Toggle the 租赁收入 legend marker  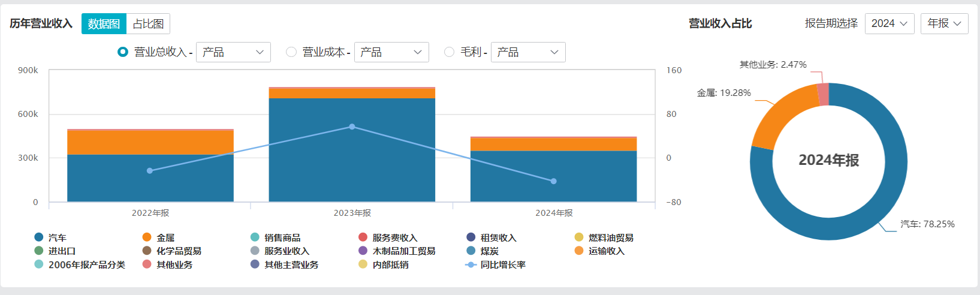coord(471,237)
